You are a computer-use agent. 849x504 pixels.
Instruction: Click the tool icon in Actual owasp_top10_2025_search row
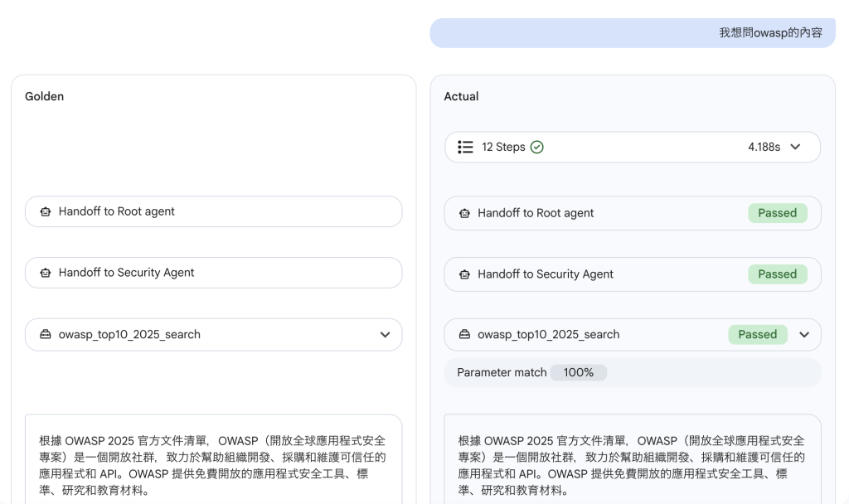tap(464, 335)
